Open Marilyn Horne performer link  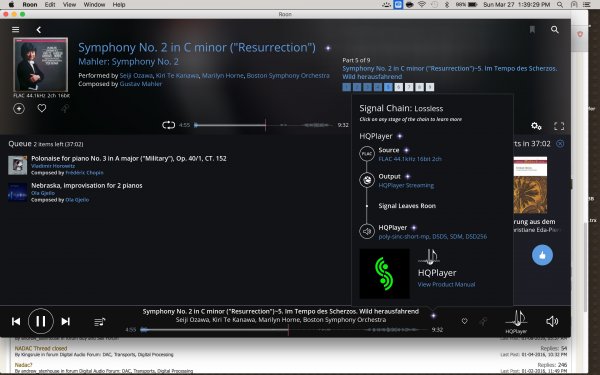coord(223,75)
